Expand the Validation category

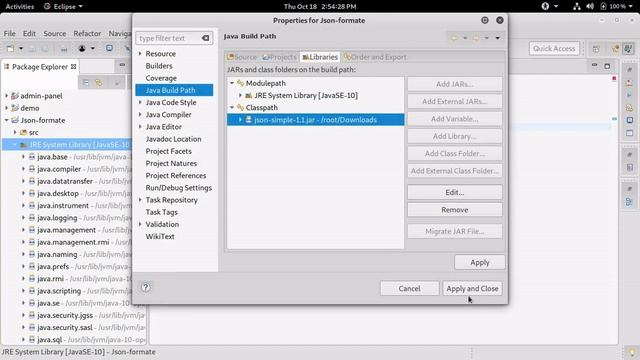point(140,224)
